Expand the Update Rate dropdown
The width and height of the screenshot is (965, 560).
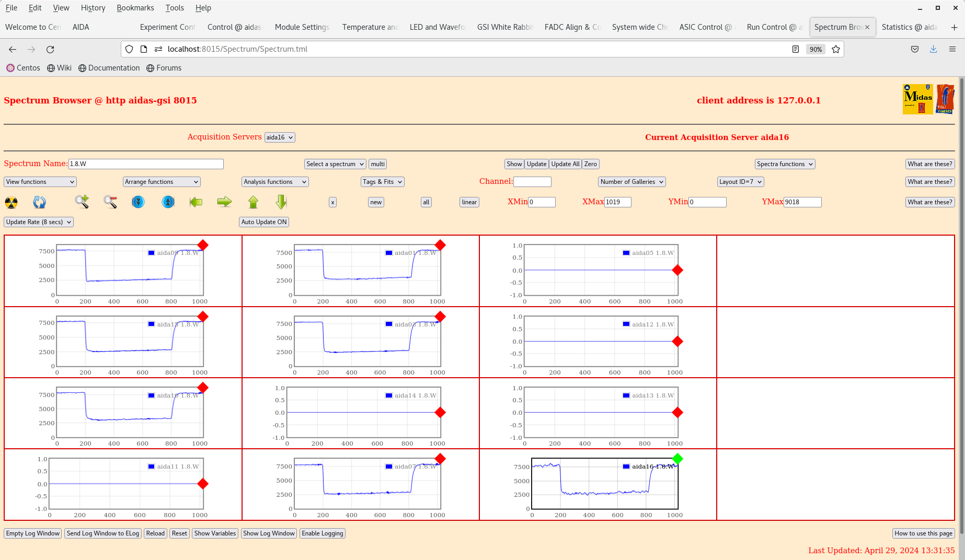39,222
